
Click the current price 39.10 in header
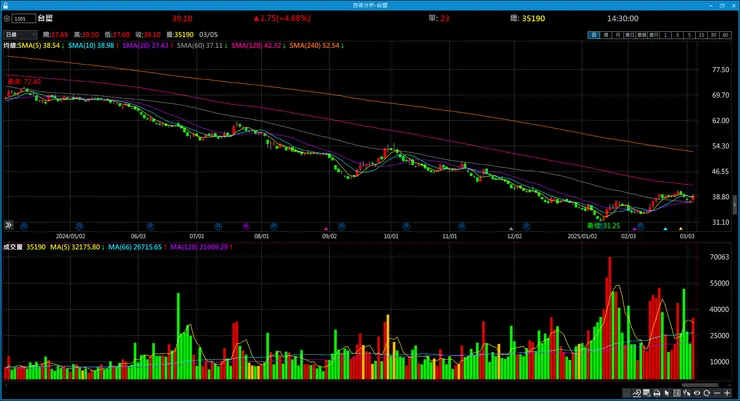[182, 18]
